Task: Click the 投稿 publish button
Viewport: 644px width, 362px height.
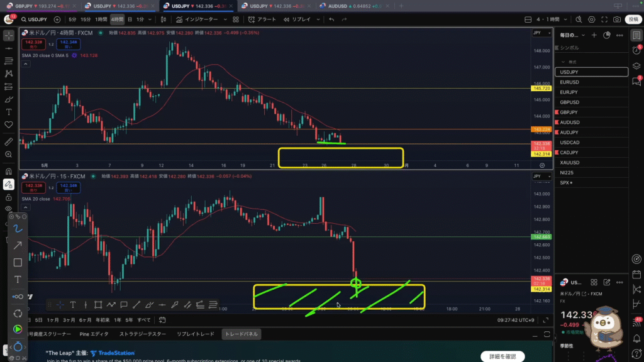Action: [x=633, y=19]
